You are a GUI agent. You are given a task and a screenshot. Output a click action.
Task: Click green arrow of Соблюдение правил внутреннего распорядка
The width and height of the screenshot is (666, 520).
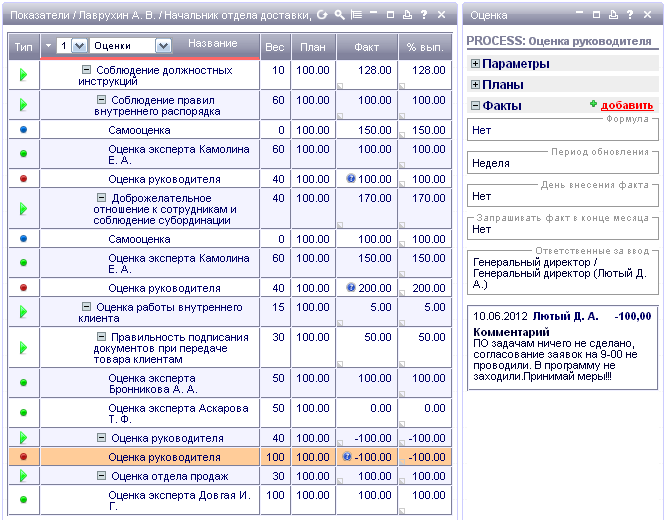tap(23, 105)
